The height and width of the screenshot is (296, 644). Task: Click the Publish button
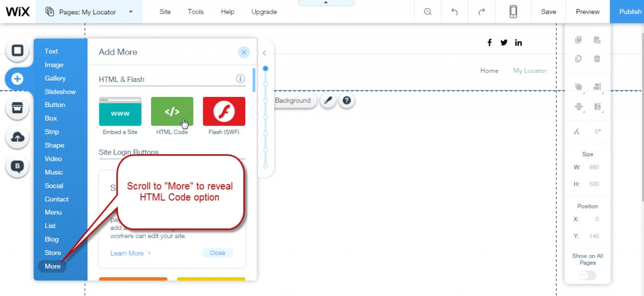(626, 11)
